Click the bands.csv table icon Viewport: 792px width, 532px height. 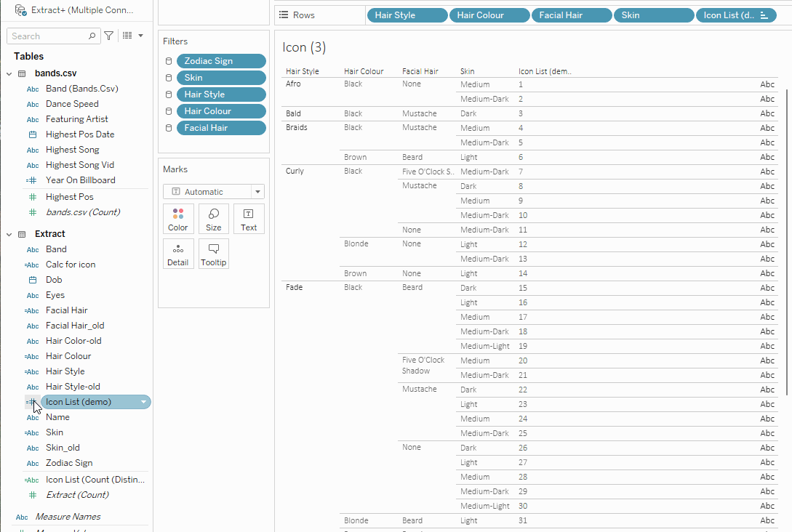[x=22, y=73]
